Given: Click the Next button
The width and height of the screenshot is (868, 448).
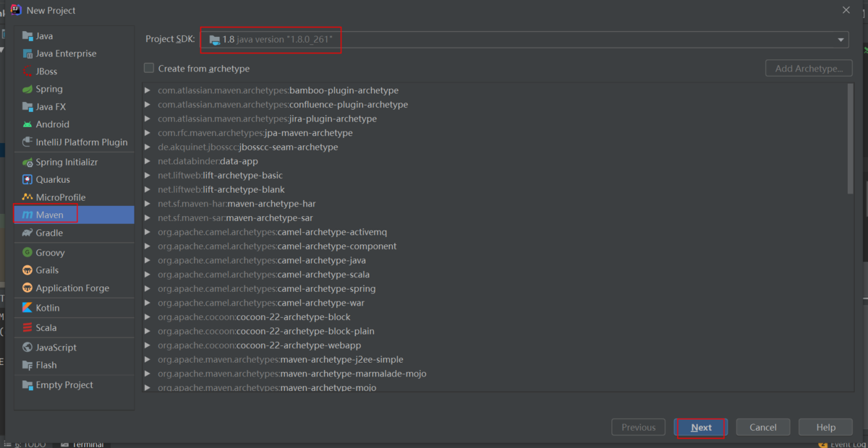Looking at the screenshot, I should tap(701, 427).
